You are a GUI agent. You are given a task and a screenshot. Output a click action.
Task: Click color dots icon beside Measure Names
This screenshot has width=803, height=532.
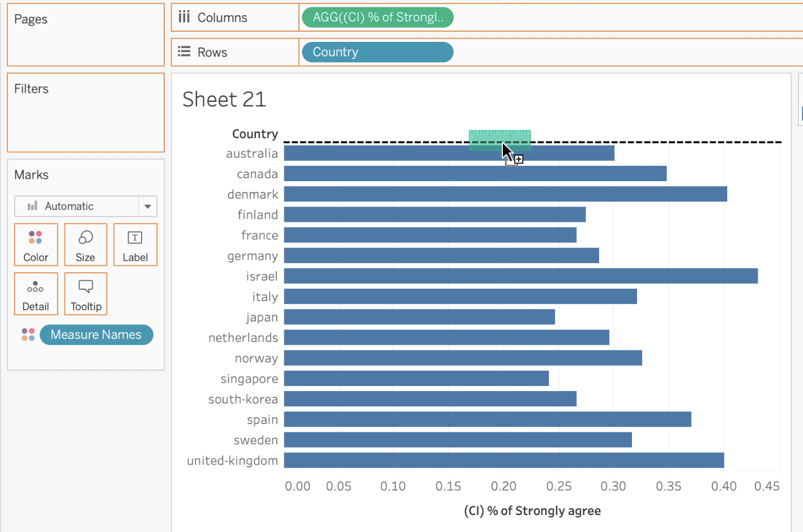(x=28, y=334)
